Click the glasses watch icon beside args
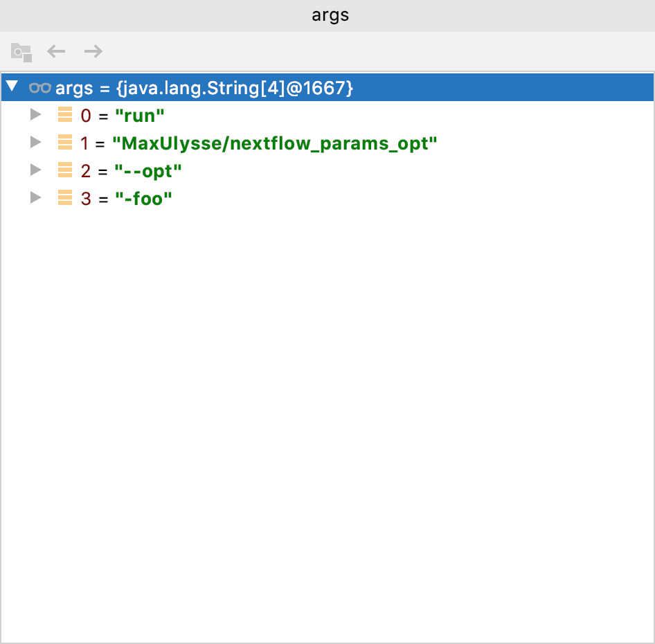 [x=40, y=88]
